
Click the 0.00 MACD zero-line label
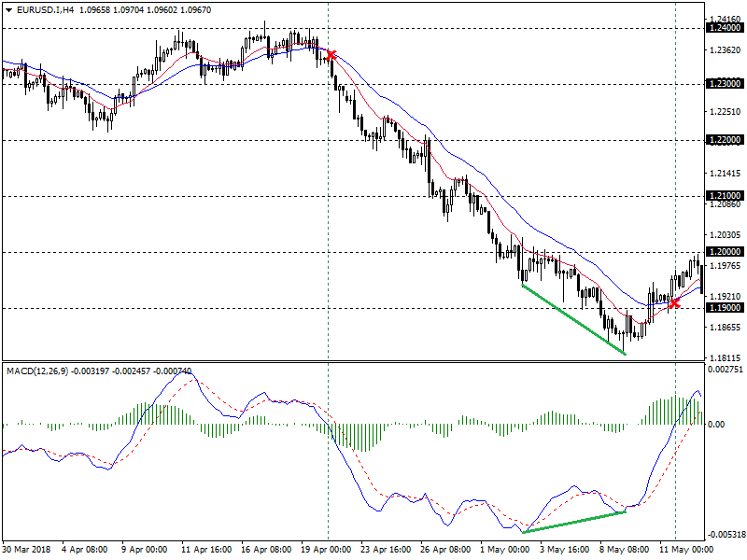click(716, 425)
